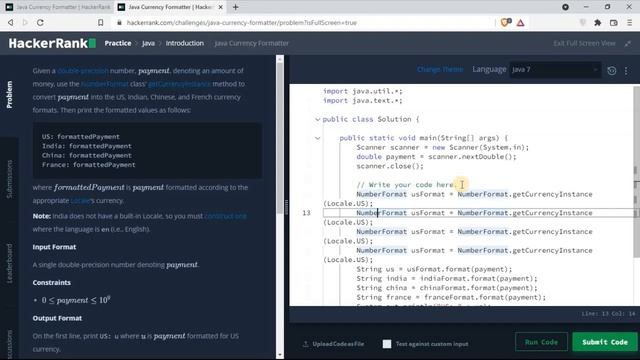Image resolution: width=640 pixels, height=360 pixels.
Task: Switch to first Java Currency Formatter tab
Action: (x=58, y=7)
